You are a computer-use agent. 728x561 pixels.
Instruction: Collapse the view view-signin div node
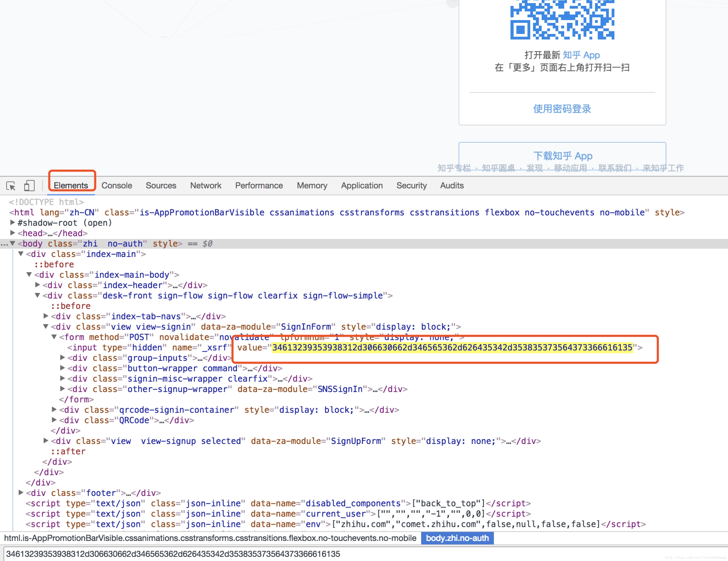point(46,326)
